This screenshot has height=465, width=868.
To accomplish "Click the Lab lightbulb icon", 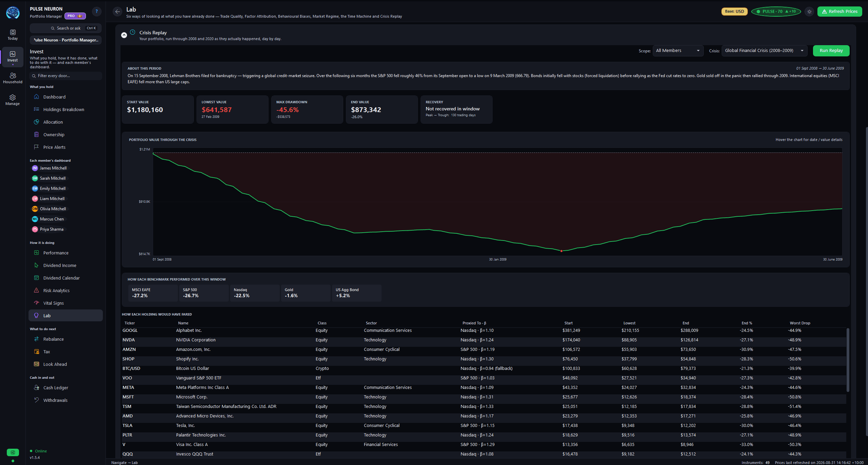I will point(36,316).
